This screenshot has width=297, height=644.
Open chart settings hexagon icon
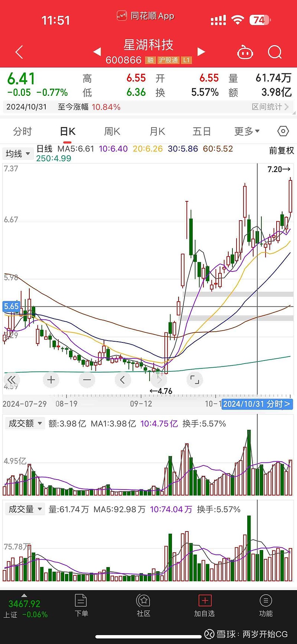pos(283,131)
